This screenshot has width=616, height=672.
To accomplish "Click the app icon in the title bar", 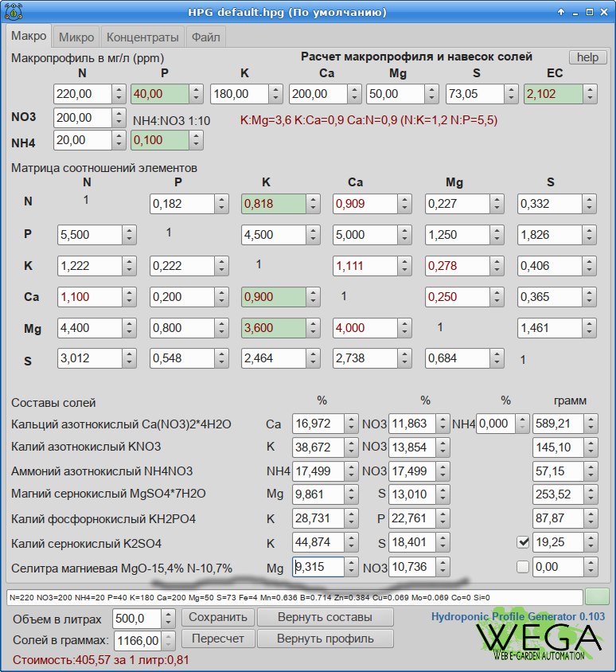I will (x=14, y=12).
